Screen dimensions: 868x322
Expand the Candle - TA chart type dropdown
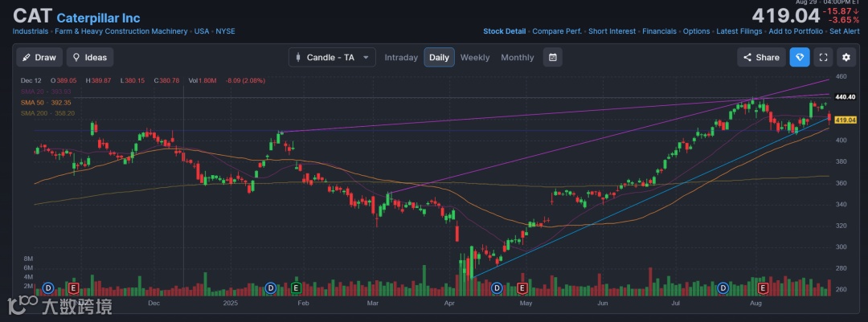click(x=332, y=57)
